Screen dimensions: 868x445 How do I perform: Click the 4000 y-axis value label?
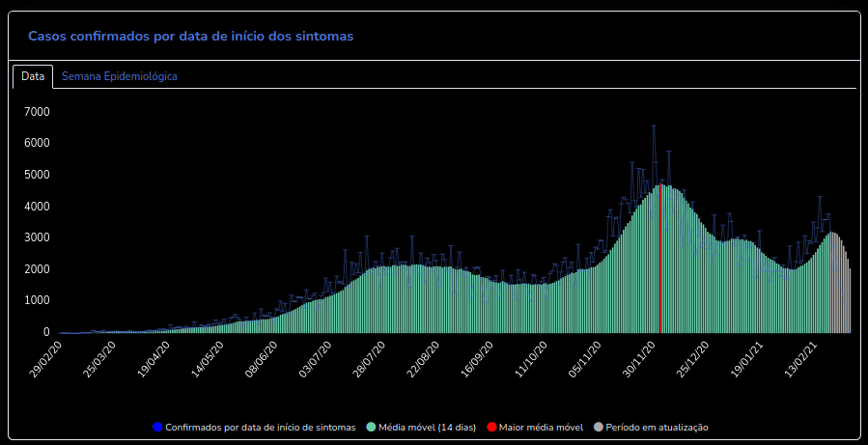click(37, 207)
